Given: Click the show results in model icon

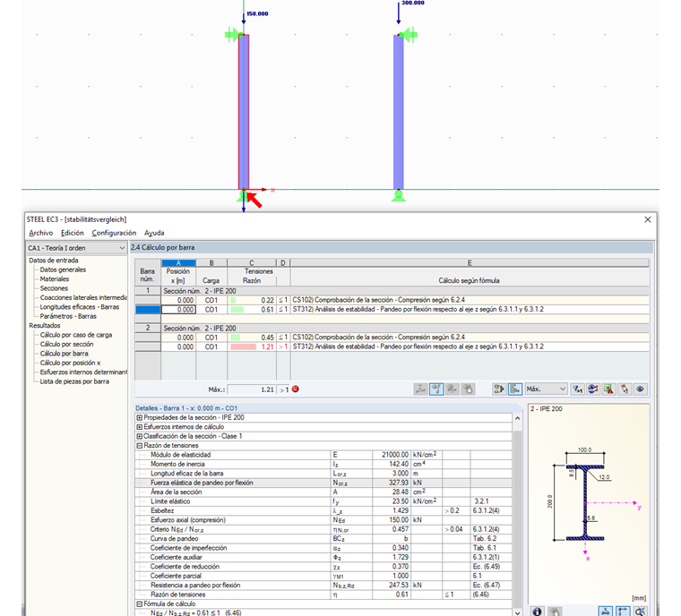Looking at the screenshot, I should pos(499,389).
